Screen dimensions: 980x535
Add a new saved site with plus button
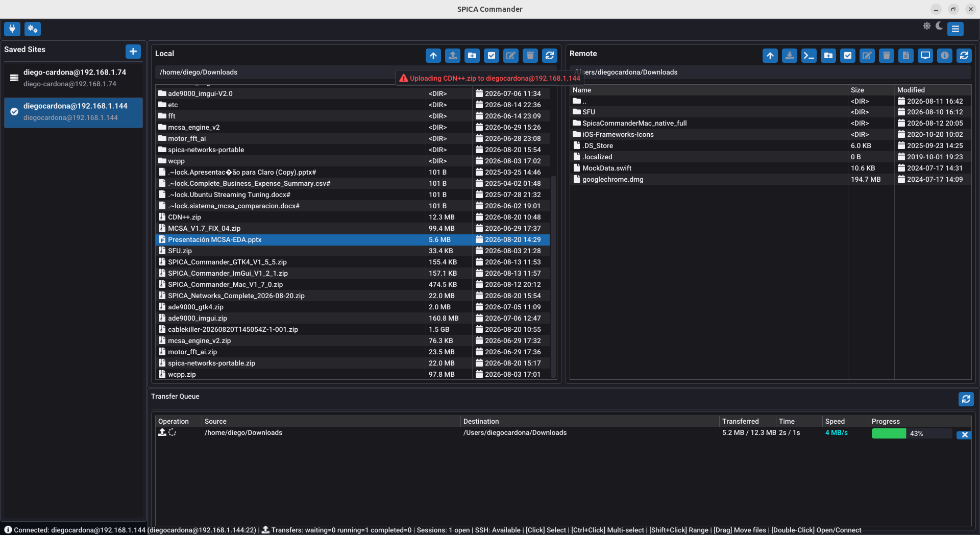(x=133, y=51)
